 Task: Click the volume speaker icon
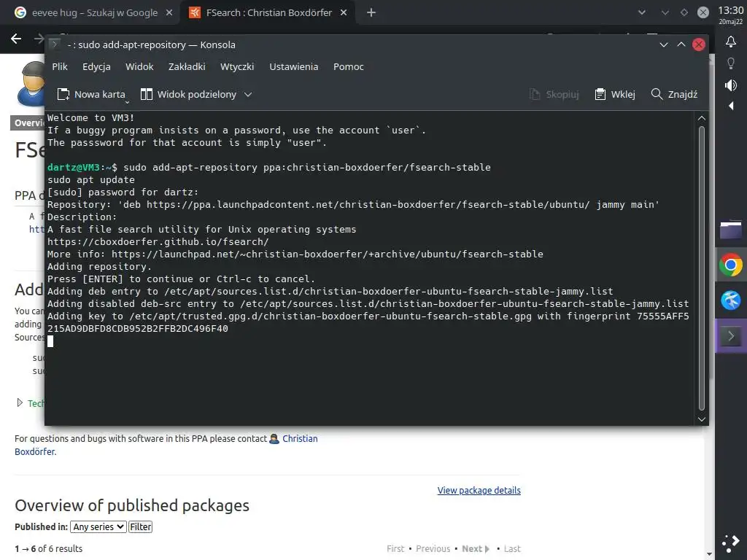point(731,85)
